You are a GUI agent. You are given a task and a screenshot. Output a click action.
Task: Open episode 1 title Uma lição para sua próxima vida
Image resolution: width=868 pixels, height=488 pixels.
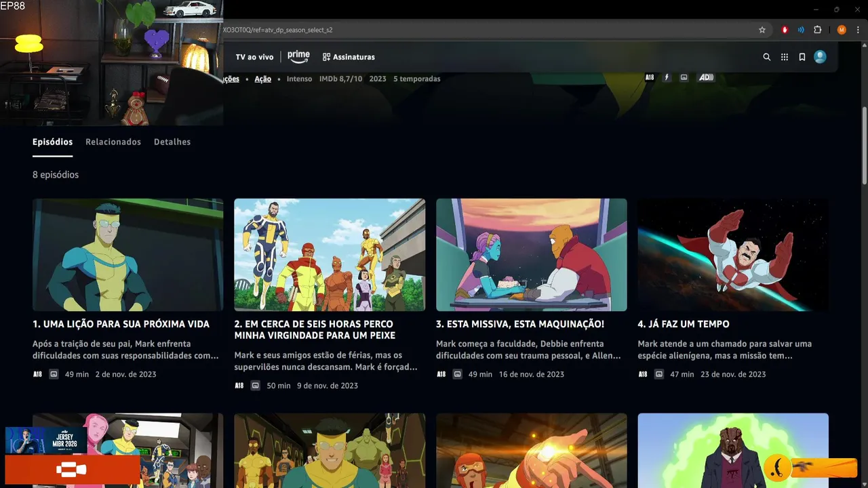(x=121, y=324)
